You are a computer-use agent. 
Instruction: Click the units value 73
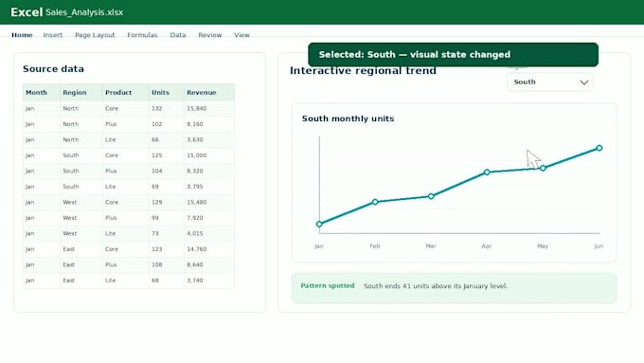tap(154, 233)
